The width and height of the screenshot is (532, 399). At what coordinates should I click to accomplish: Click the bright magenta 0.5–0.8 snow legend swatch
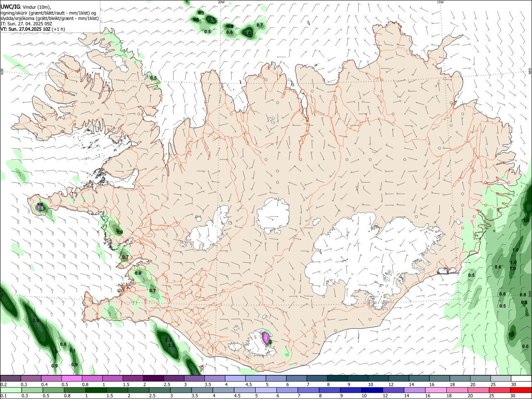71,378
